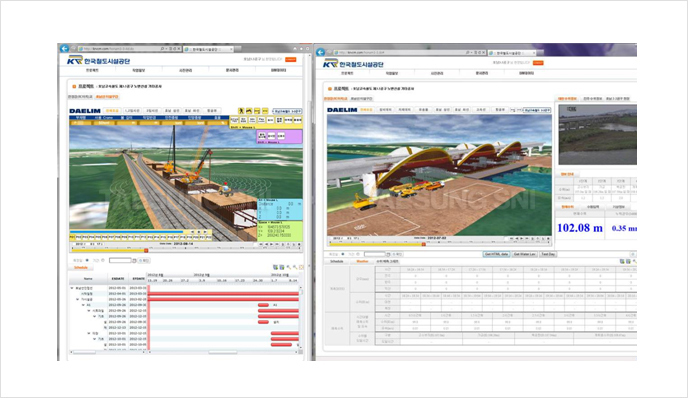The image size is (688, 398).
Task: Open the last navigation menu item in the right window
Action: pyautogui.click(x=526, y=73)
